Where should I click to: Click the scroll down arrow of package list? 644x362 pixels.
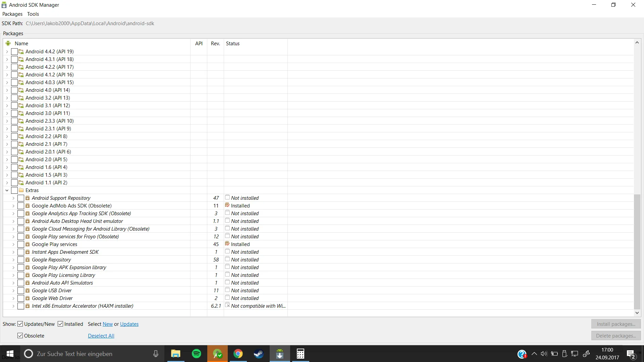click(637, 313)
